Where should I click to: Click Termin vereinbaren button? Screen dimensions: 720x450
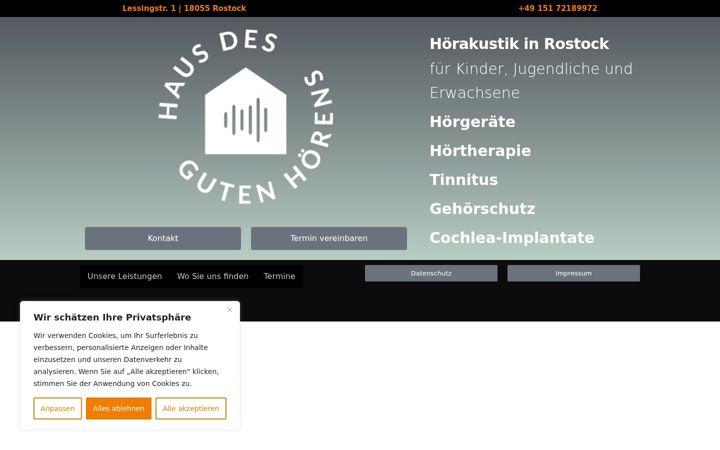(329, 238)
